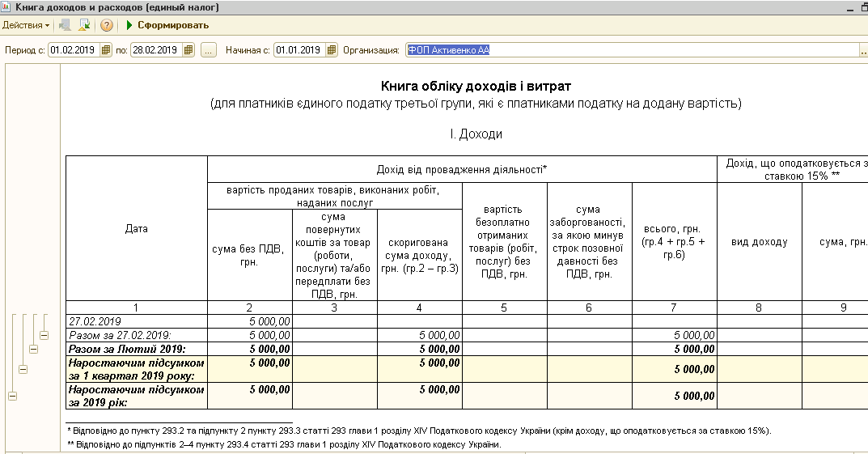Click the Период с date field 01.02.2019
Image resolution: width=868 pixels, height=454 pixels.
pyautogui.click(x=74, y=50)
